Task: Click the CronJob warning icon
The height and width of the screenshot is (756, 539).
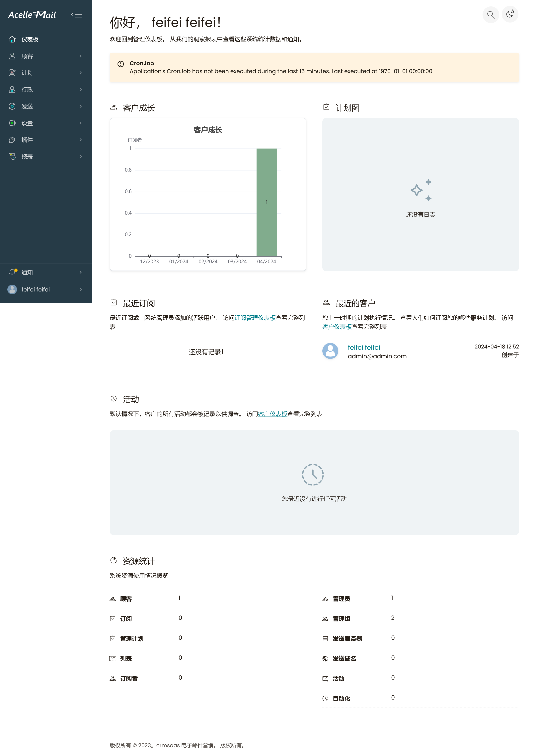Action: (121, 64)
